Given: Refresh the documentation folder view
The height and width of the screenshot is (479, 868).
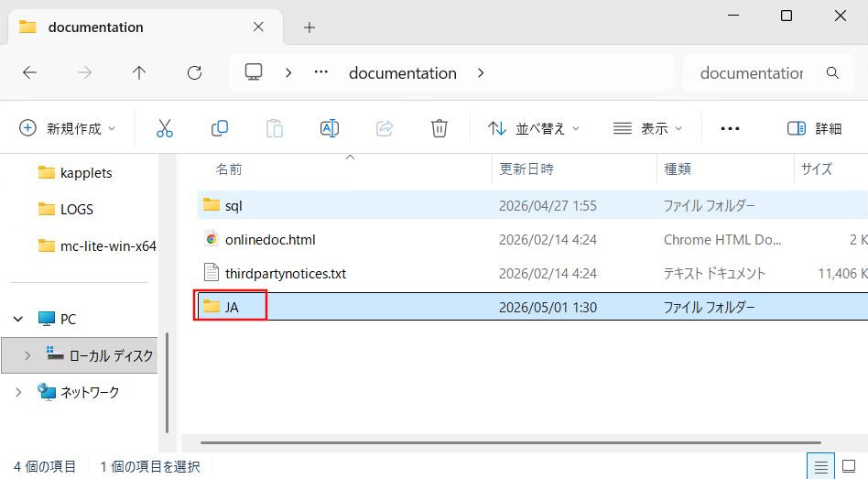Looking at the screenshot, I should (x=194, y=72).
